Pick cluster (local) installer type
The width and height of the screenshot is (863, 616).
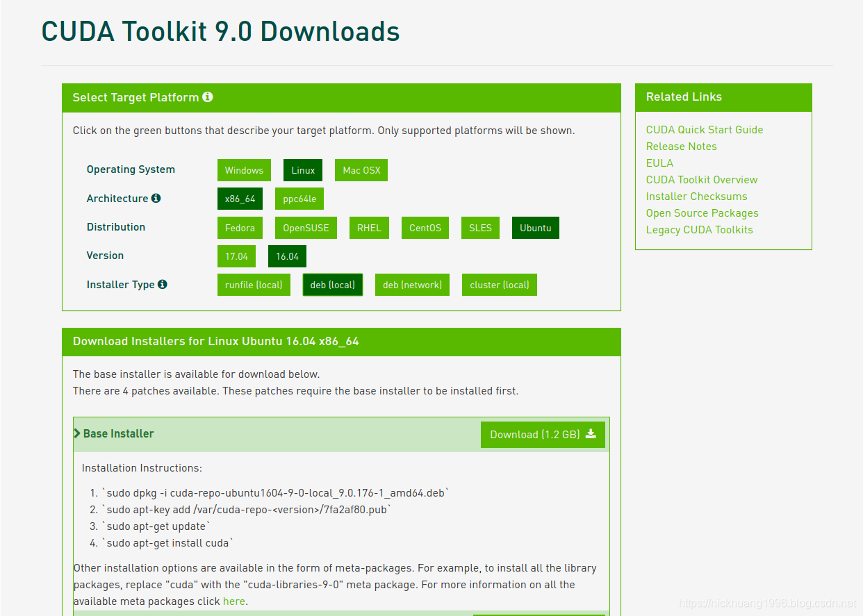point(500,285)
